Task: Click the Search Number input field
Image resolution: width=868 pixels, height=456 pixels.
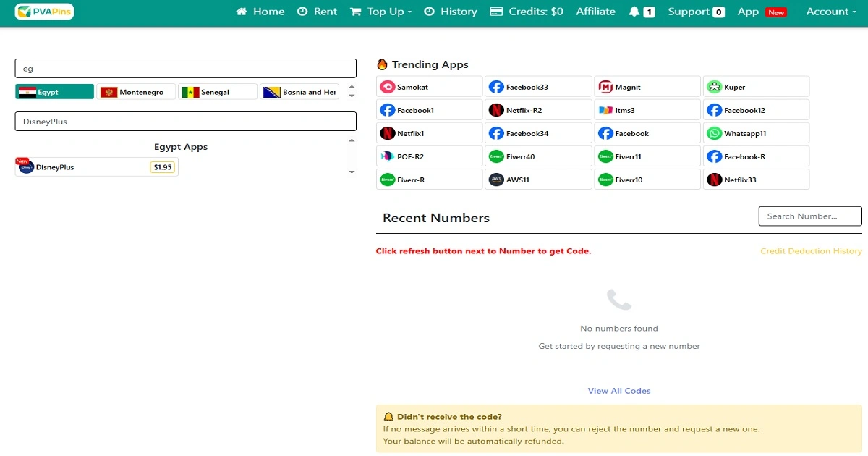Action: 810,216
